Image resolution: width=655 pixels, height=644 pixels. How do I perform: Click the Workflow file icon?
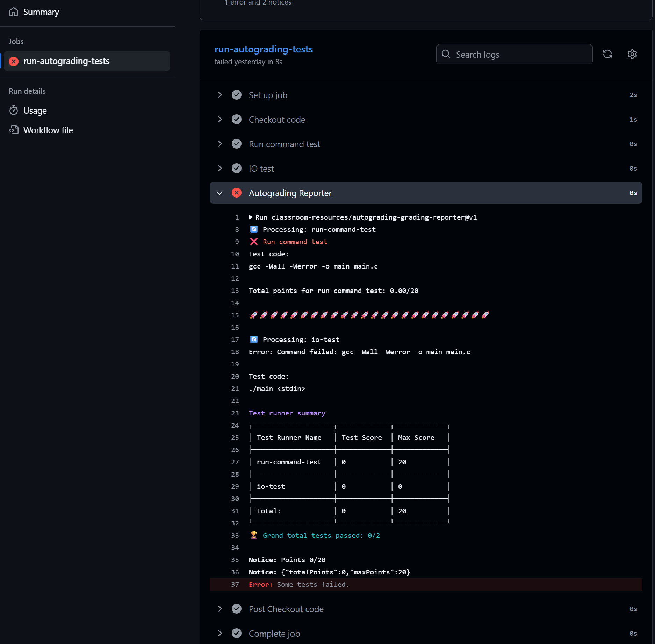pos(14,130)
